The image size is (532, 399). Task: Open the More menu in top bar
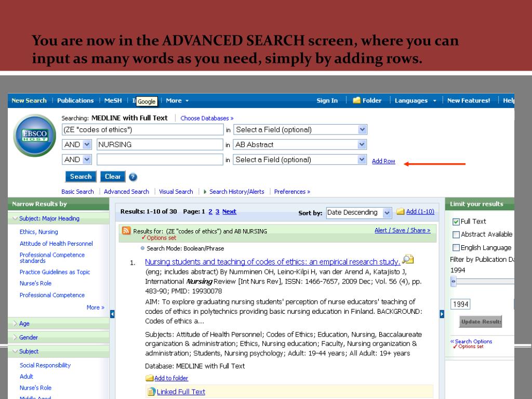coord(177,100)
